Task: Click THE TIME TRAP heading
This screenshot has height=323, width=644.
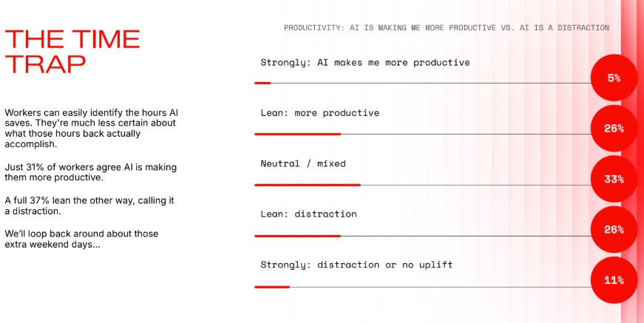Action: 72,52
